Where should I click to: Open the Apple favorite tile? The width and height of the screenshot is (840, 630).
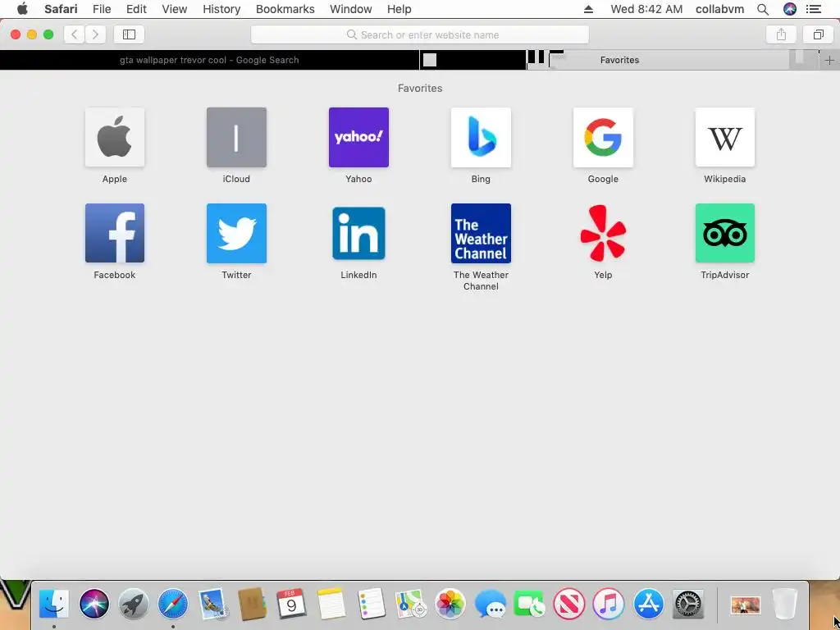115,137
